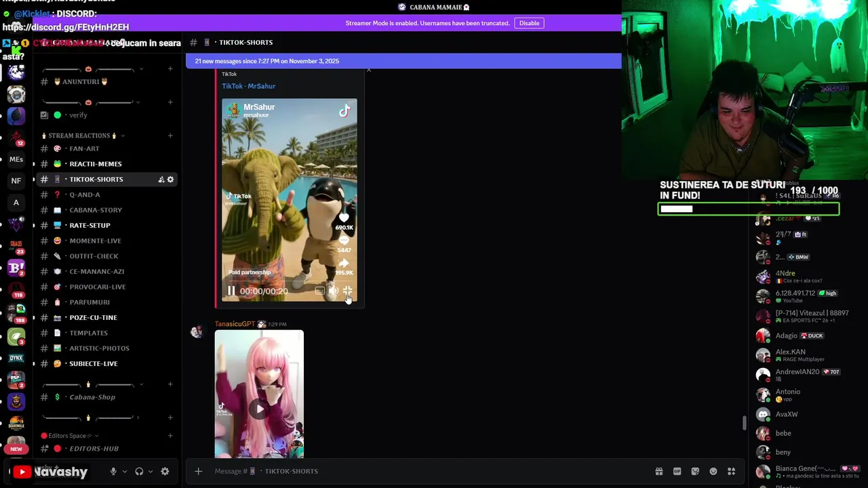Open the GIF picker icon
868x488 pixels.
click(677, 471)
